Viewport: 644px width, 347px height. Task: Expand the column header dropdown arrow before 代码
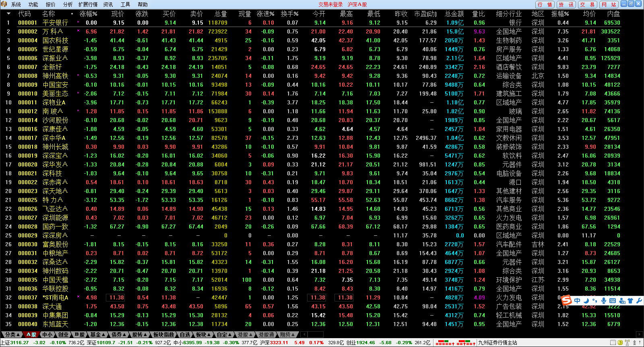click(x=8, y=14)
